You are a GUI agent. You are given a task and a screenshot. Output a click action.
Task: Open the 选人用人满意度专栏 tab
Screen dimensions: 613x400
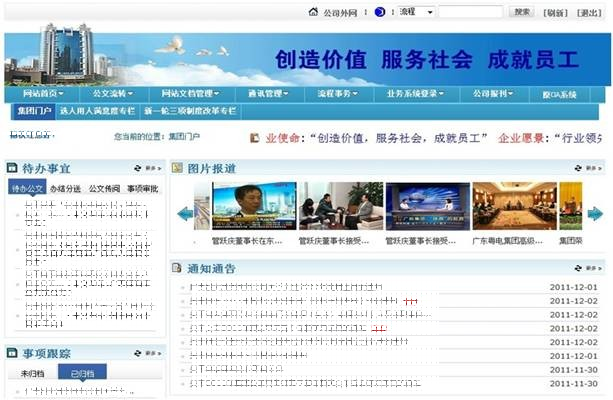click(x=97, y=111)
